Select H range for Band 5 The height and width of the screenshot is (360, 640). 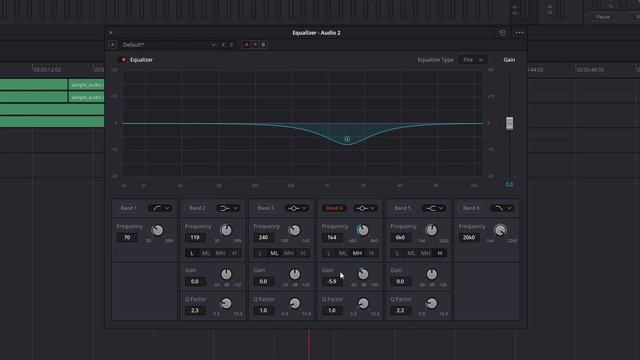pyautogui.click(x=440, y=253)
